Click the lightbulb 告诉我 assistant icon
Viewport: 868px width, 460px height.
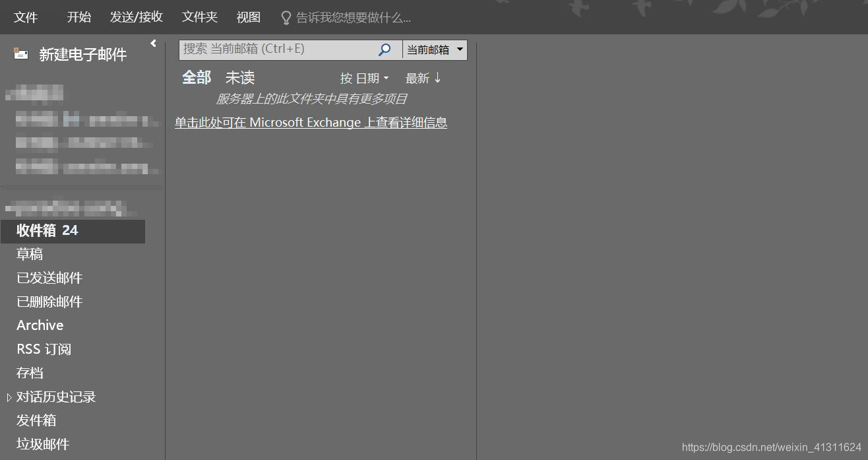tap(285, 17)
